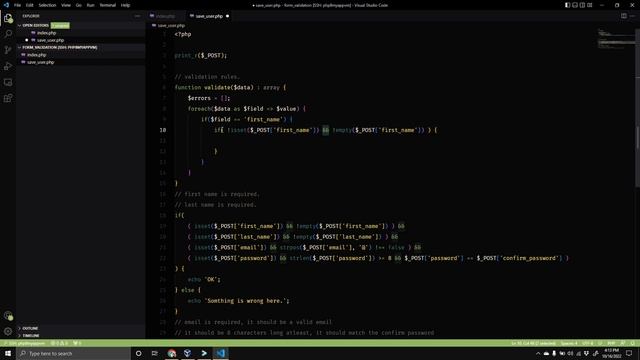Click the ports forwarded indicator in status bar
Viewport: 640px width, 360px height.
[77, 343]
